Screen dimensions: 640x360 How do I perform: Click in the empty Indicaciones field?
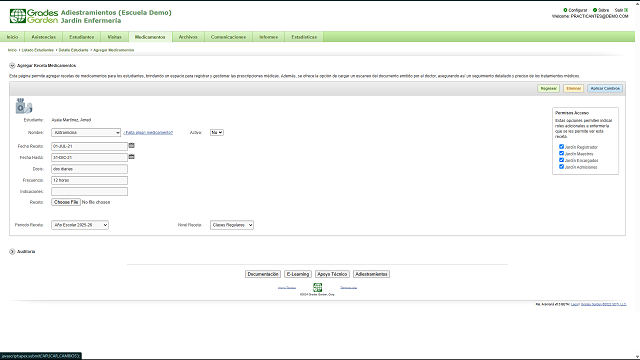click(89, 191)
